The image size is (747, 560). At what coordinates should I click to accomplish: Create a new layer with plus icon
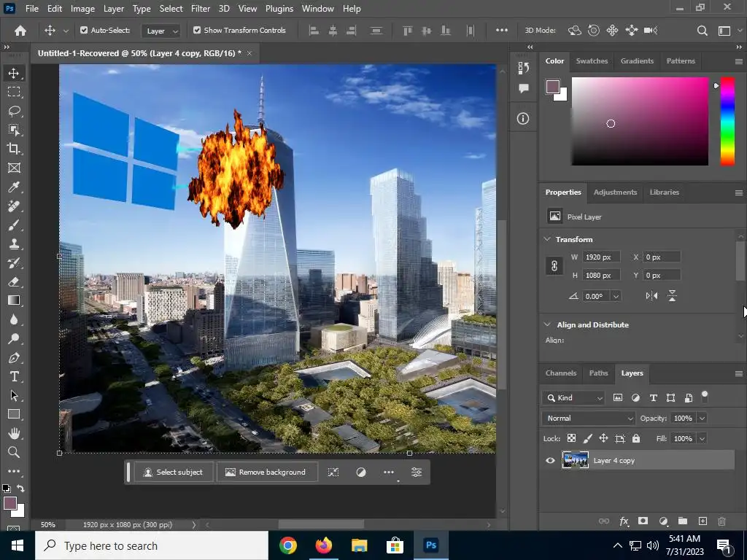[x=703, y=521]
